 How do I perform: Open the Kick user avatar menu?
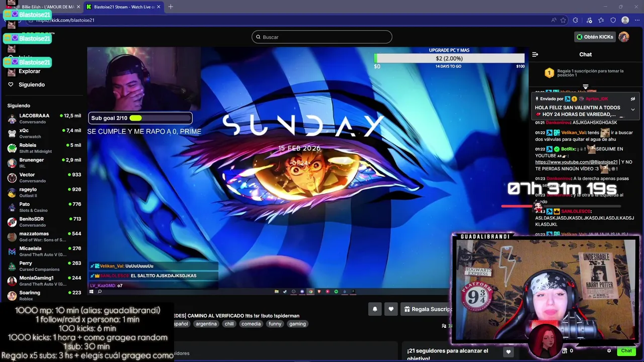[624, 37]
